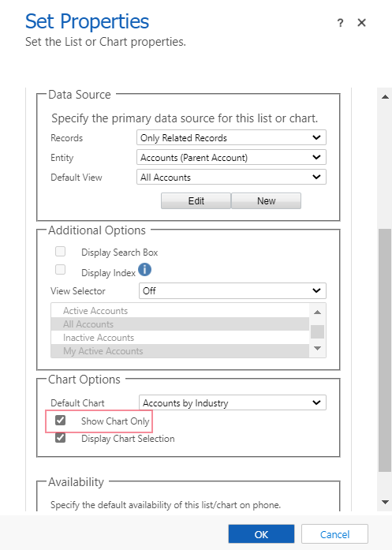Open the Default View dropdown
The height and width of the screenshot is (550, 392).
(x=231, y=177)
